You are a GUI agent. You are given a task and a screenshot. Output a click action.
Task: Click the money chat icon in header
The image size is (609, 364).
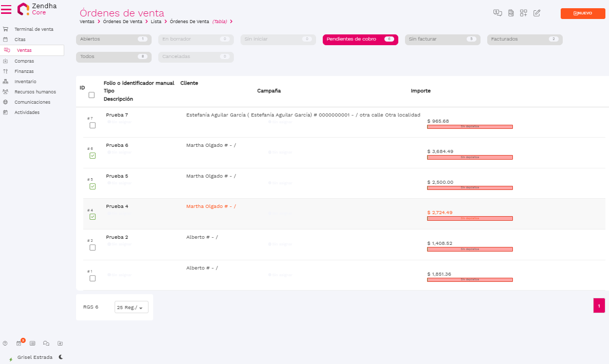(497, 13)
